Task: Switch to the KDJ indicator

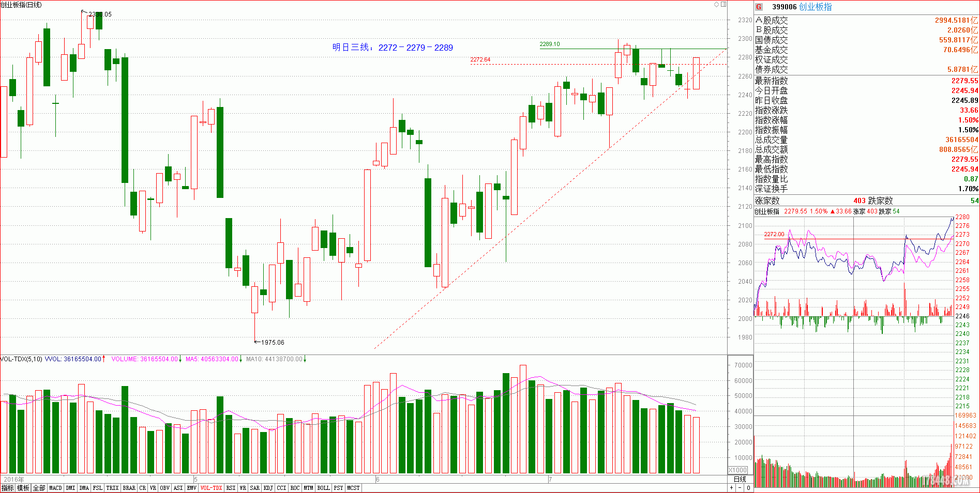Action: pos(268,488)
